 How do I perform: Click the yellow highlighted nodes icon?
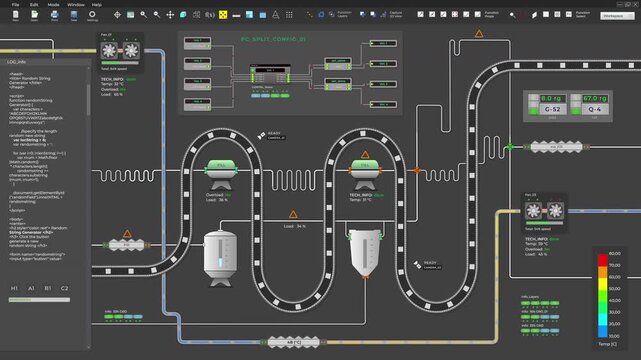[223, 15]
